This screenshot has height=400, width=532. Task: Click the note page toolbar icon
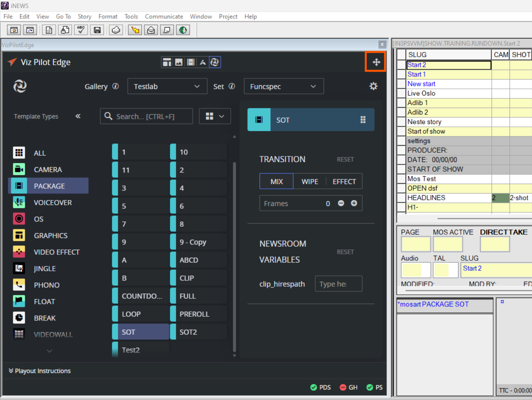pos(167,30)
